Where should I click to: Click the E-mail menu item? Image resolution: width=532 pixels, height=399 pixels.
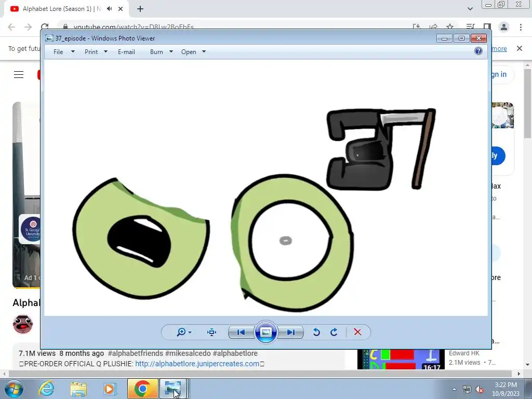pos(126,52)
